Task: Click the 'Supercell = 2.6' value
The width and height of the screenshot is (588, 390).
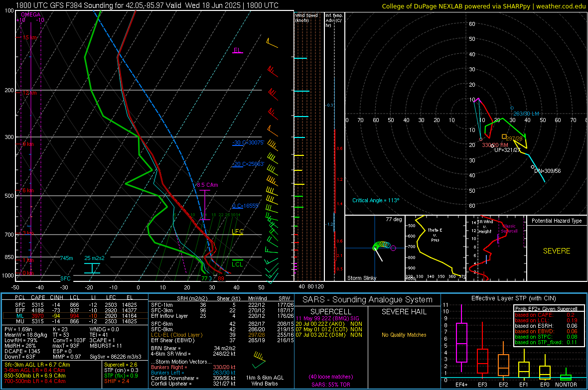Action: coord(121,365)
